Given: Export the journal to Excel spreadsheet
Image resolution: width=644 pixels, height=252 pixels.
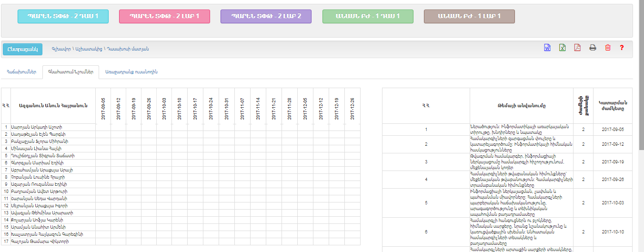Looking at the screenshot, I should (562, 48).
